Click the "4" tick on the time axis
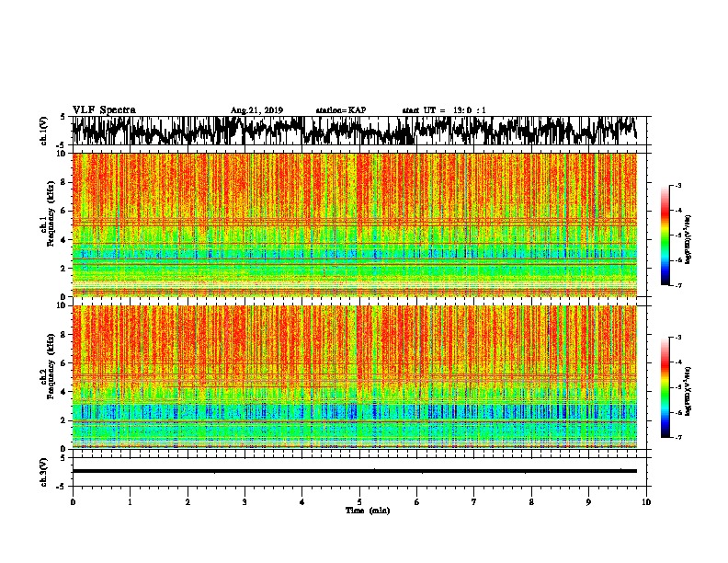 click(302, 502)
